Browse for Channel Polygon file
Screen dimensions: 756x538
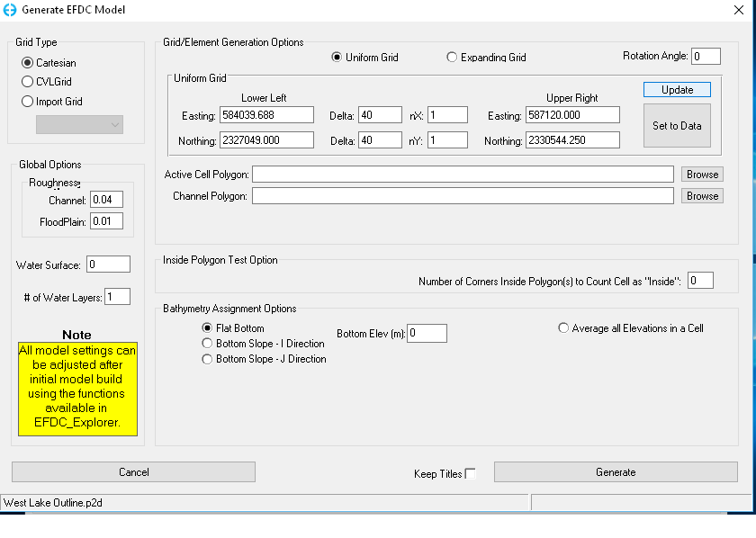(x=702, y=196)
